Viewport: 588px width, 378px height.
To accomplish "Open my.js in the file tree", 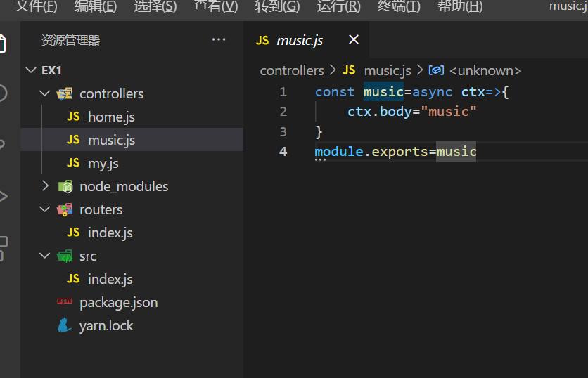I will (x=132, y=163).
